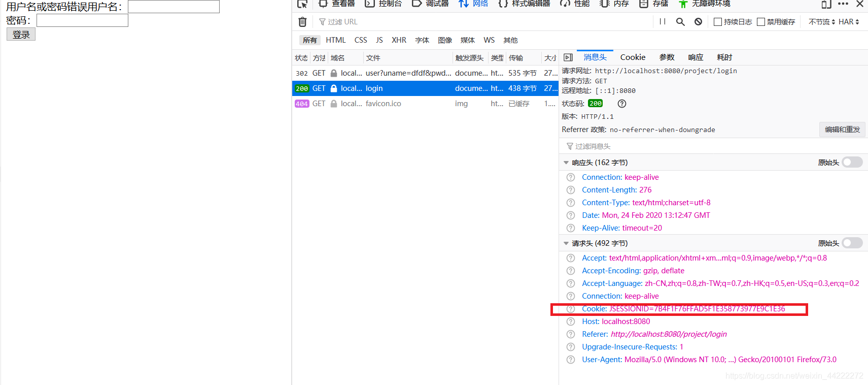Collapse the request details pane icon

pos(568,57)
